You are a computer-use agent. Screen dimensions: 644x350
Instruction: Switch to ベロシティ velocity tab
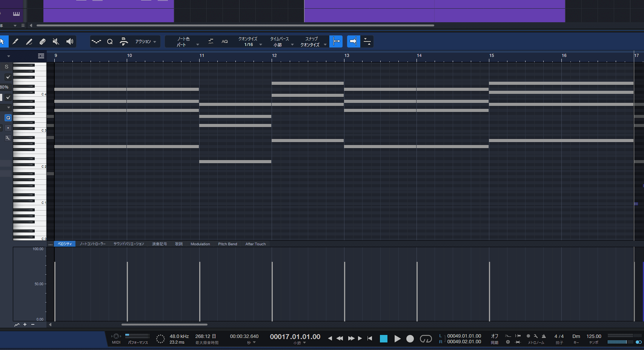(65, 244)
